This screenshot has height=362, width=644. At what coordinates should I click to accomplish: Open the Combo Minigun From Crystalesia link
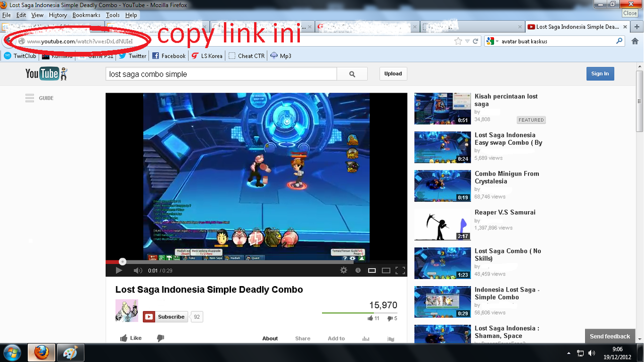pos(507,177)
